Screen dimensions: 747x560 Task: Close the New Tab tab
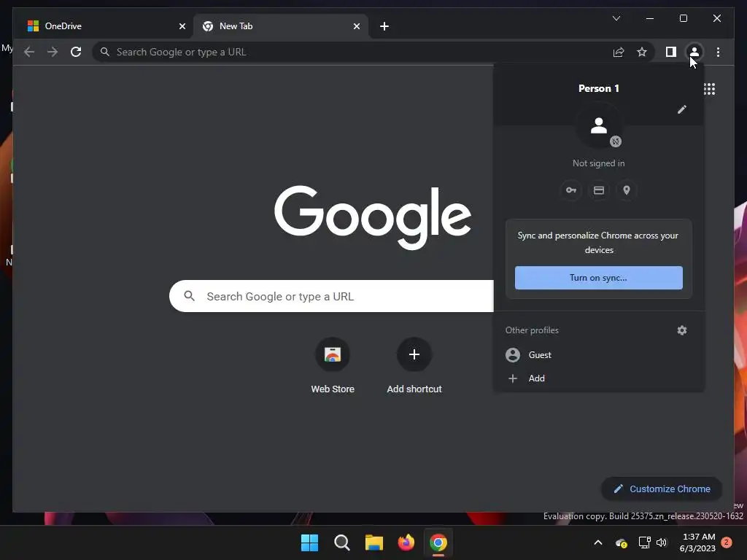[356, 26]
